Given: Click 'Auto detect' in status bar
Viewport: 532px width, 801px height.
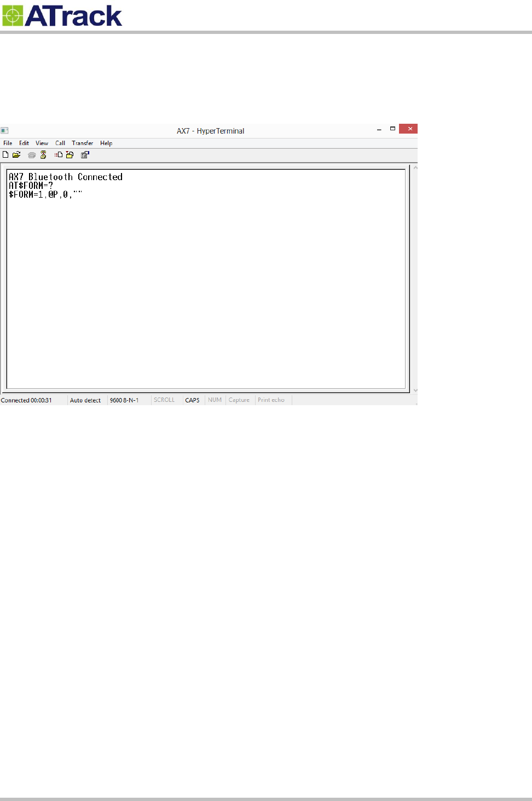Looking at the screenshot, I should click(85, 400).
